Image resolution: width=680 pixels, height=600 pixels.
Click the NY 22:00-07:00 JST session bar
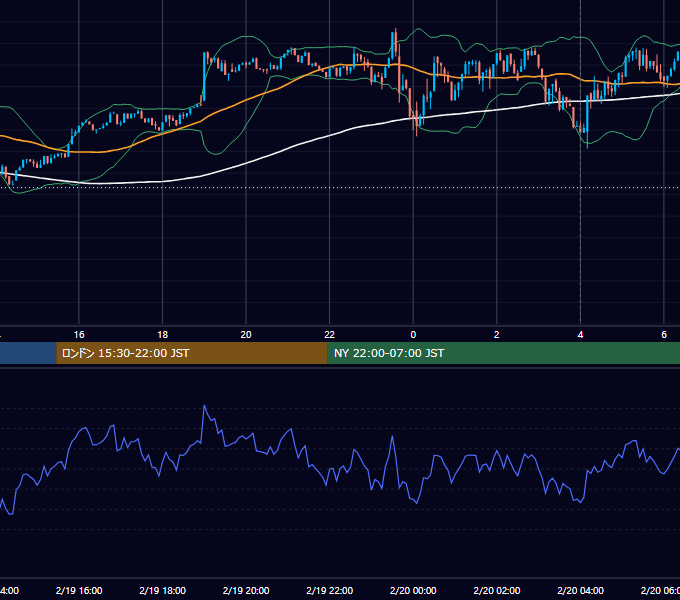click(503, 353)
